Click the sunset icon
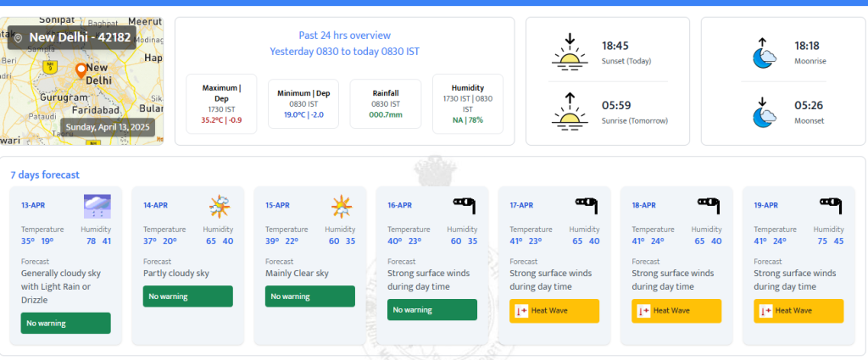This screenshot has width=868, height=360. tap(570, 51)
